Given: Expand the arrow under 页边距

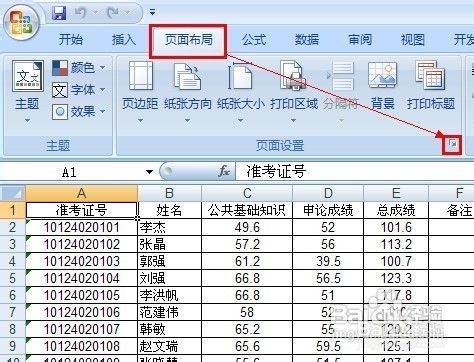Looking at the screenshot, I should click(x=140, y=120).
